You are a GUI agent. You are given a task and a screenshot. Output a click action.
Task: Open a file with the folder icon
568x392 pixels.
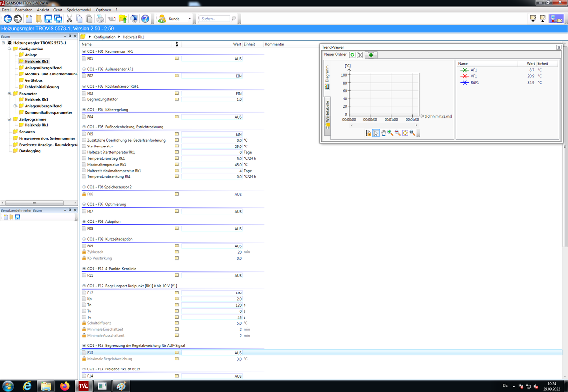(38, 19)
